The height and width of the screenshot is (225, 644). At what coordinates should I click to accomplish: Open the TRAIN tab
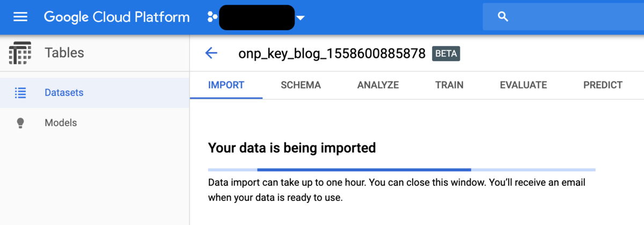click(x=449, y=85)
